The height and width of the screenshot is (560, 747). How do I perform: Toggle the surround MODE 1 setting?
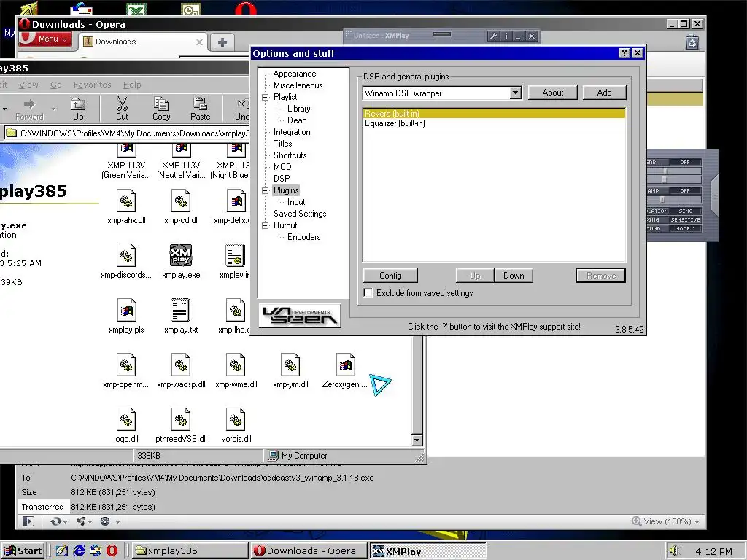pyautogui.click(x=685, y=228)
